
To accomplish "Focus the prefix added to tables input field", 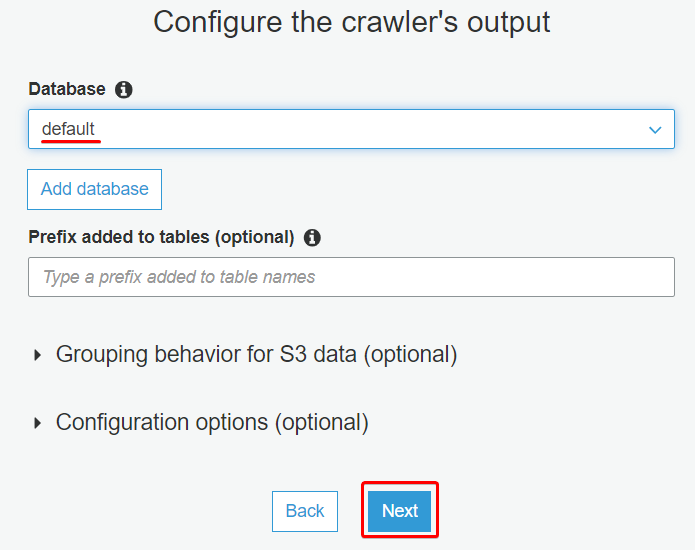I will tap(351, 277).
